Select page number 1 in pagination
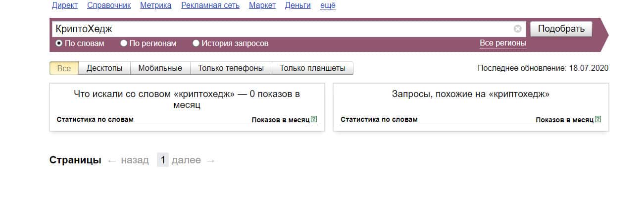 [x=163, y=160]
